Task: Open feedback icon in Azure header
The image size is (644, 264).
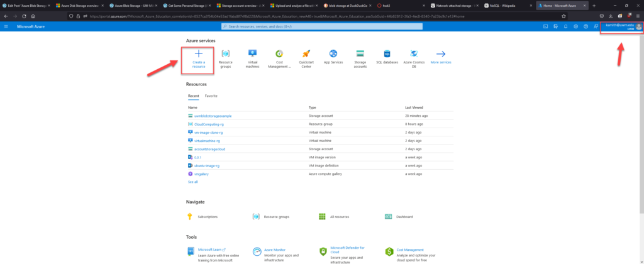Action: point(596,26)
